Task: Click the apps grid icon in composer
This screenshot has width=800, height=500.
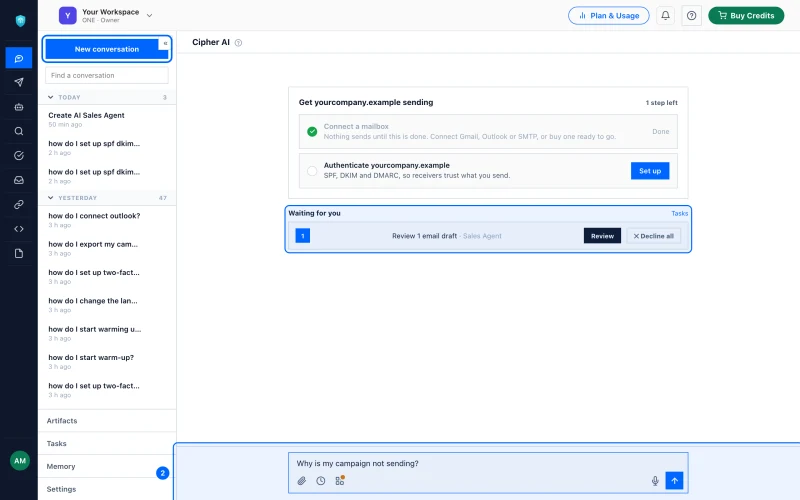Action: (x=340, y=481)
